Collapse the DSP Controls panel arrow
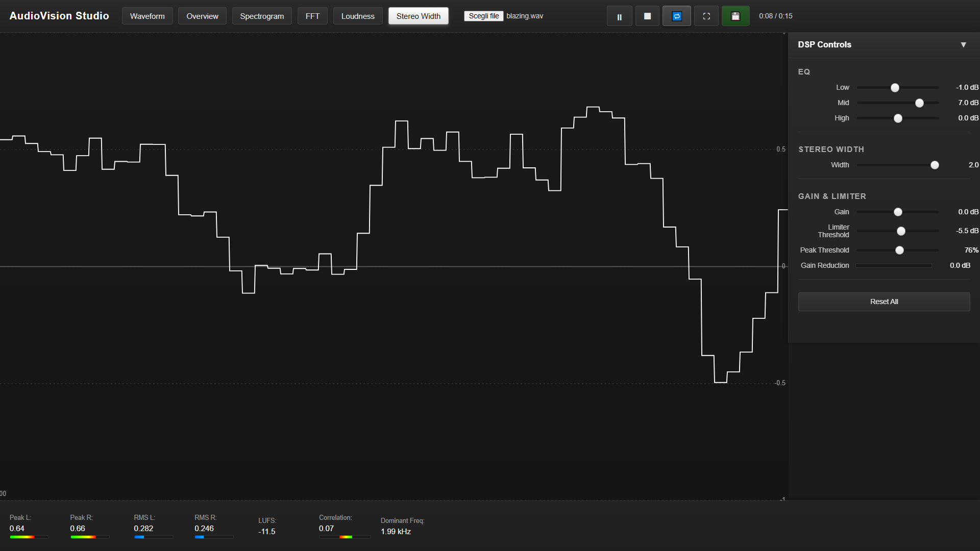 pos(963,45)
